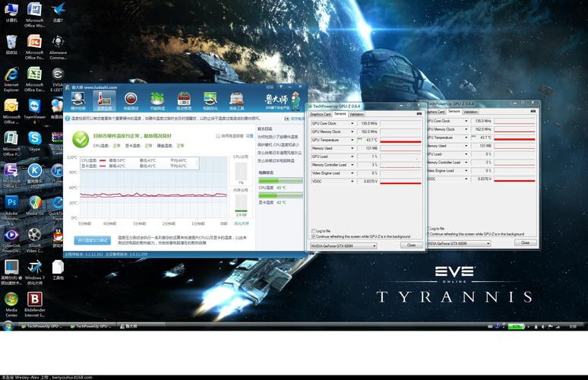Open VDDC dropdown in rear GPU-Z window
This screenshot has height=380, width=588.
(x=466, y=179)
